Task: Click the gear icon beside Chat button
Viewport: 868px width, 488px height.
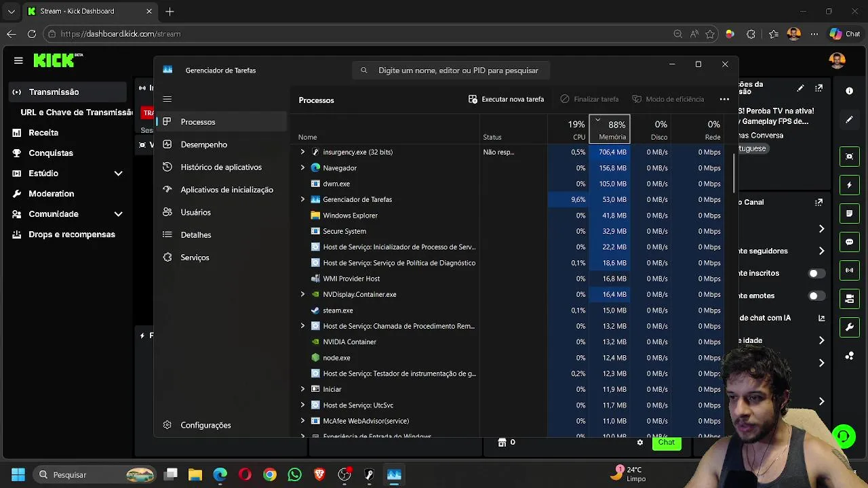Action: [639, 443]
